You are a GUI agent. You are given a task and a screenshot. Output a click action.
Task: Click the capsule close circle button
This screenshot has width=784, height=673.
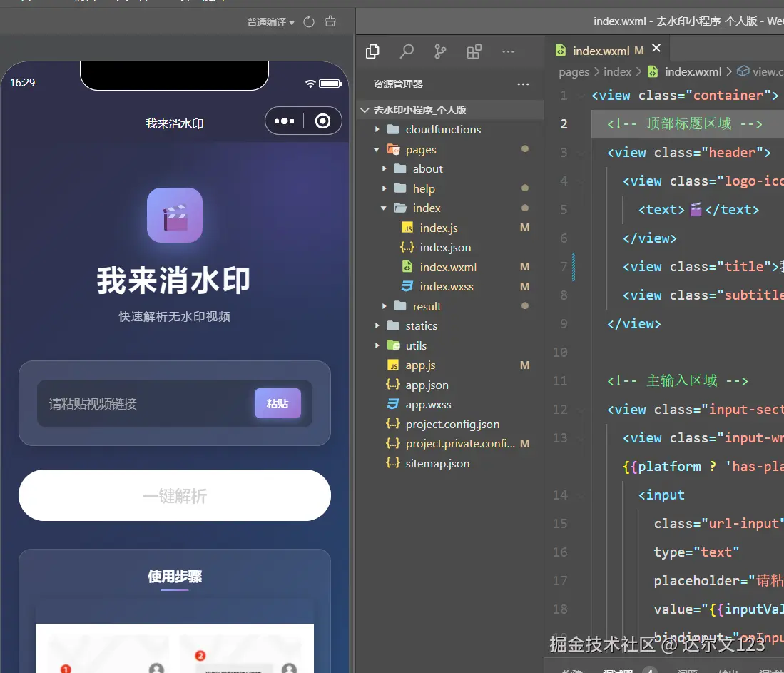[322, 121]
